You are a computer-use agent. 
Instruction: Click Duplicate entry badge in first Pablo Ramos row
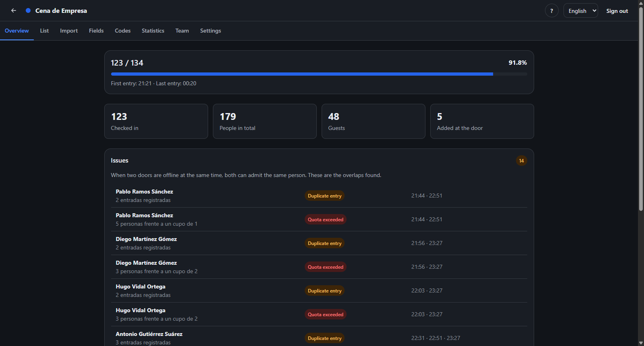[324, 196]
